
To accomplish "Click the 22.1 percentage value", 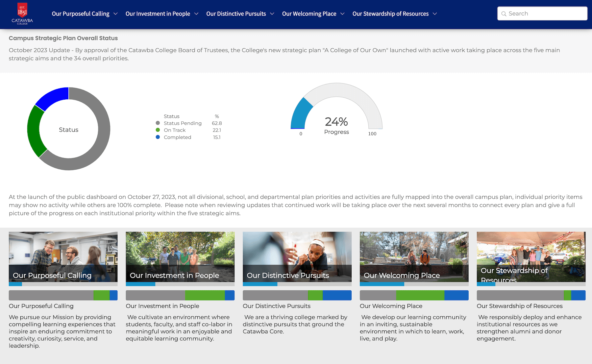I will pyautogui.click(x=217, y=130).
